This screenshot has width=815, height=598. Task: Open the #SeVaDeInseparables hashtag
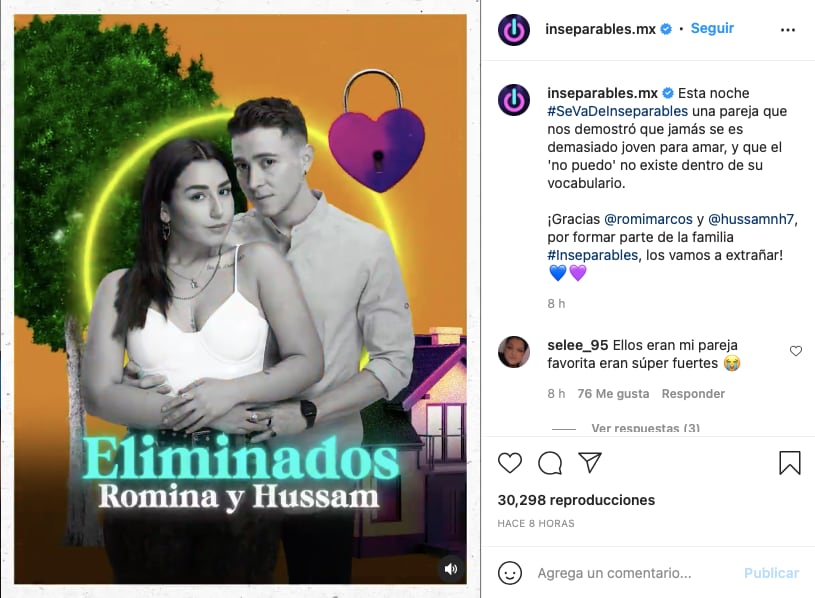coord(617,111)
